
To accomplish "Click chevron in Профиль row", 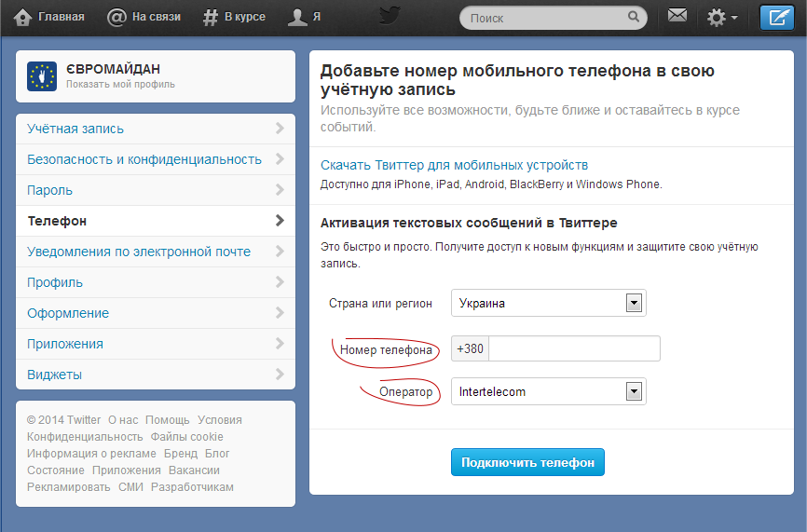I will point(280,282).
